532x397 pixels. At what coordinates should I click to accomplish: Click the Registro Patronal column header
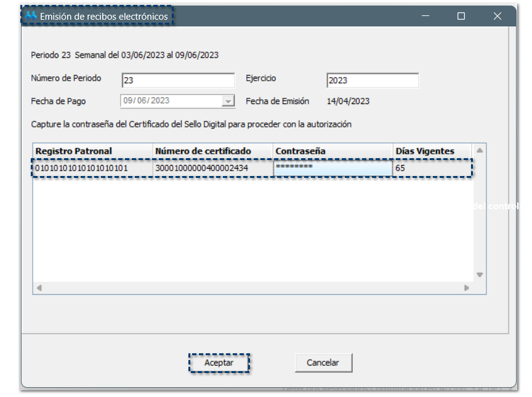click(x=92, y=151)
